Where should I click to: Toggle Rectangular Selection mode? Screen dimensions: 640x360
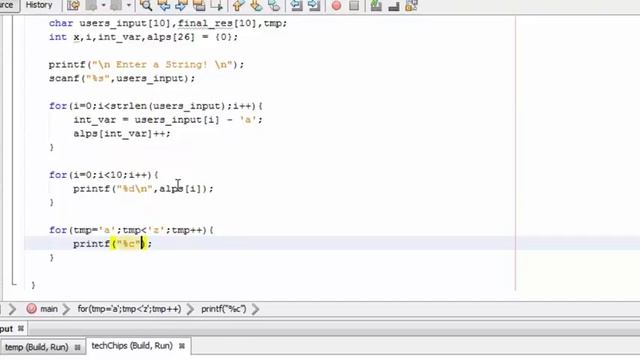pos(216,6)
